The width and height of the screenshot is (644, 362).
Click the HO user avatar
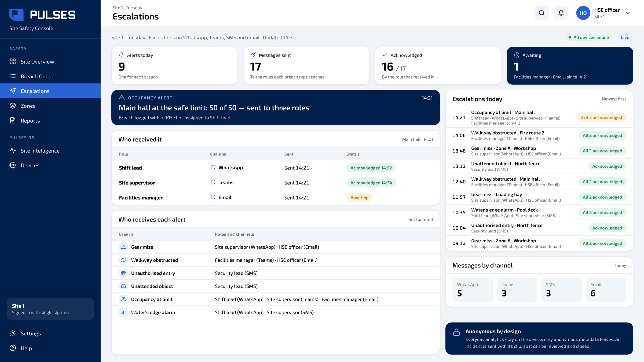(x=583, y=13)
